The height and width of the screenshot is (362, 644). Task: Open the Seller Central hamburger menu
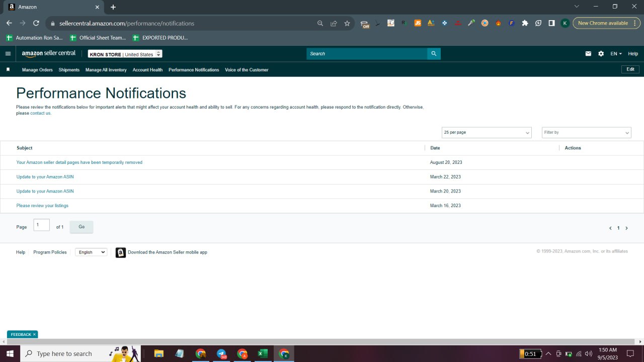[8, 54]
